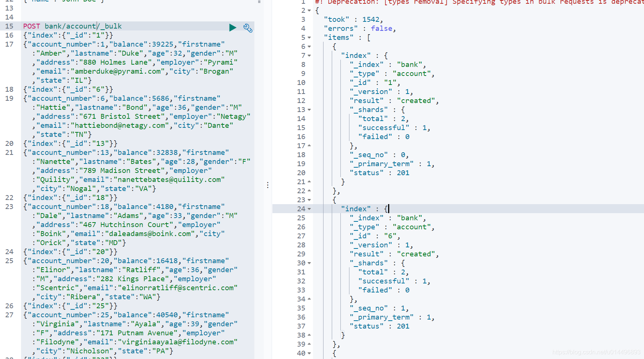Collapse the fold arrow at response line 2

pos(309,11)
